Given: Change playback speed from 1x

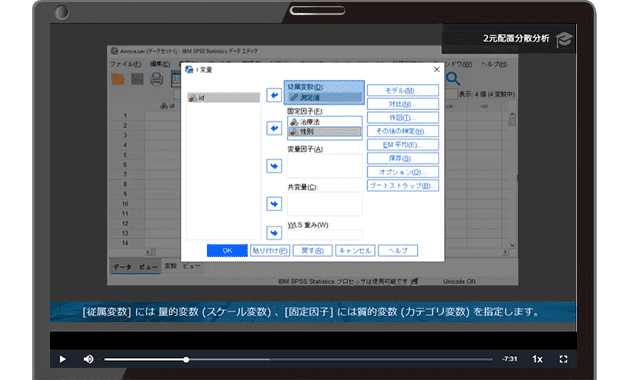Looking at the screenshot, I should [537, 359].
